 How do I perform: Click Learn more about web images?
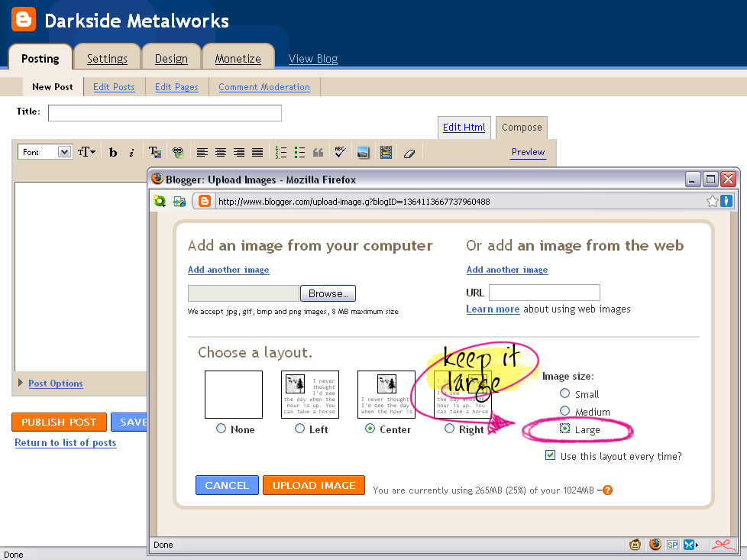[x=493, y=309]
